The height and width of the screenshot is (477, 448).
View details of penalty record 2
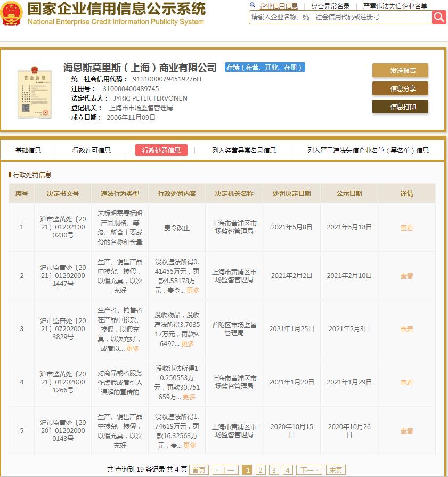tap(406, 276)
